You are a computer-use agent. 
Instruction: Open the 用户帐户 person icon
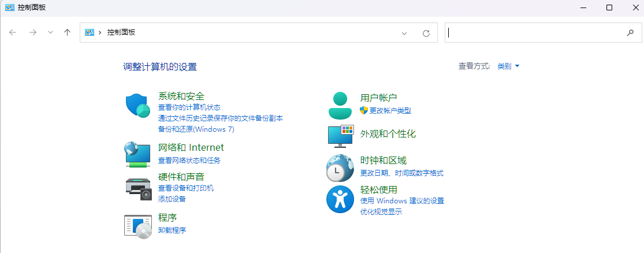[340, 105]
